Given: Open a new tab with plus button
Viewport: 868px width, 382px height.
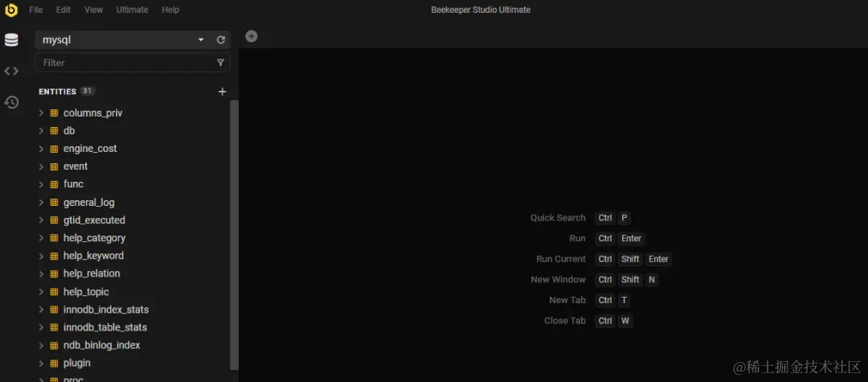Looking at the screenshot, I should coord(252,36).
